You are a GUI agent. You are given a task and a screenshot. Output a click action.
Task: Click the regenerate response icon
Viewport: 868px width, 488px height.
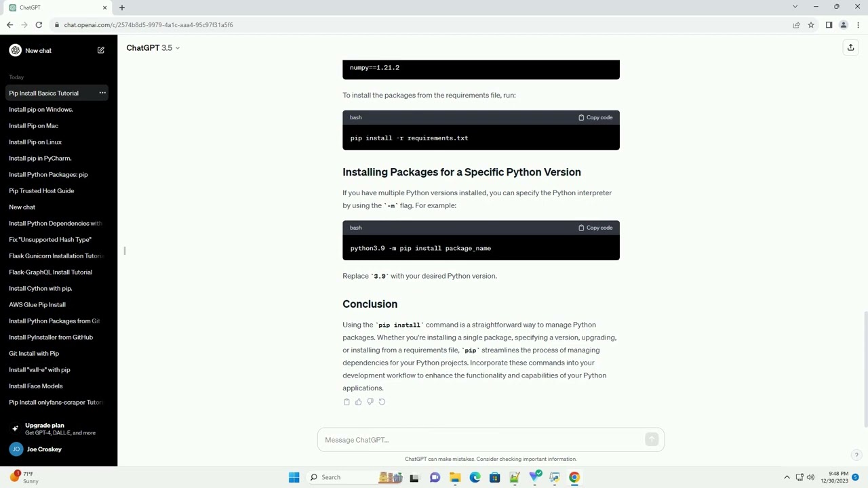(382, 402)
